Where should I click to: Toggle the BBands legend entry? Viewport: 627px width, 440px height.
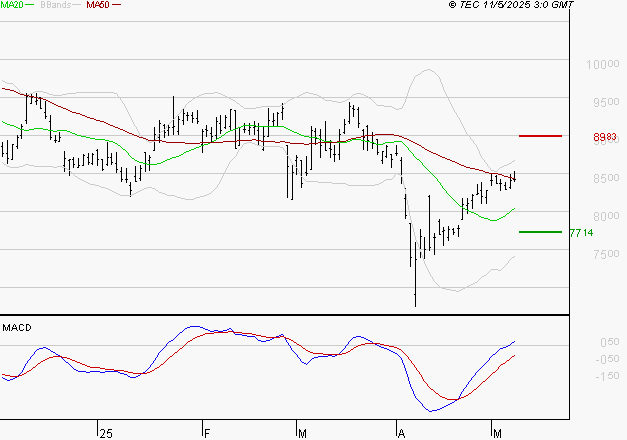[54, 5]
